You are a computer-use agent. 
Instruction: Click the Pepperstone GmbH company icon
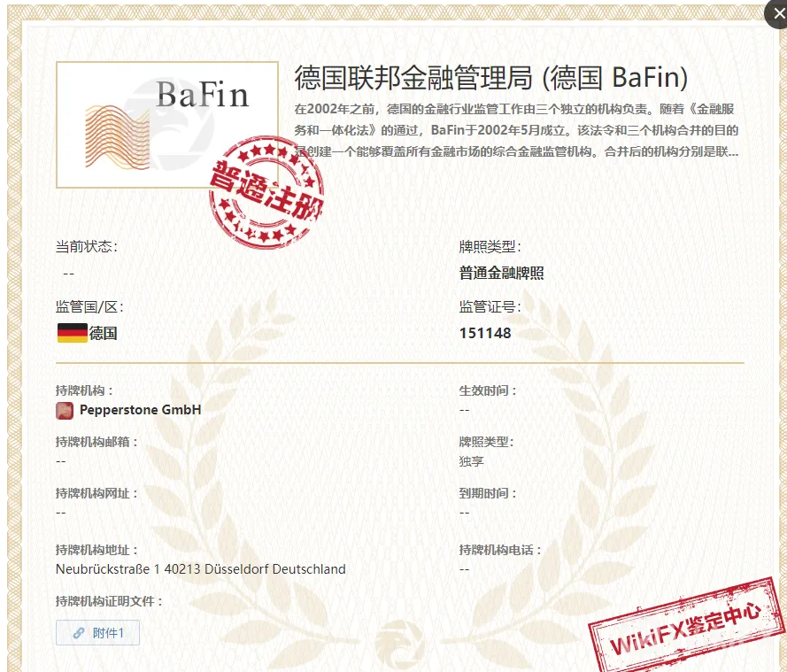[x=65, y=411]
